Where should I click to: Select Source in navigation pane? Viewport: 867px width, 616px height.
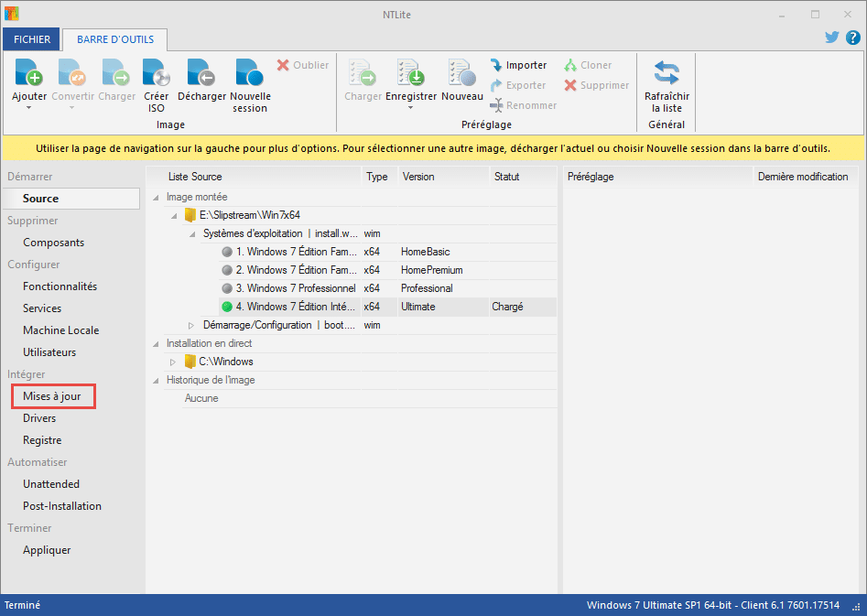71,199
